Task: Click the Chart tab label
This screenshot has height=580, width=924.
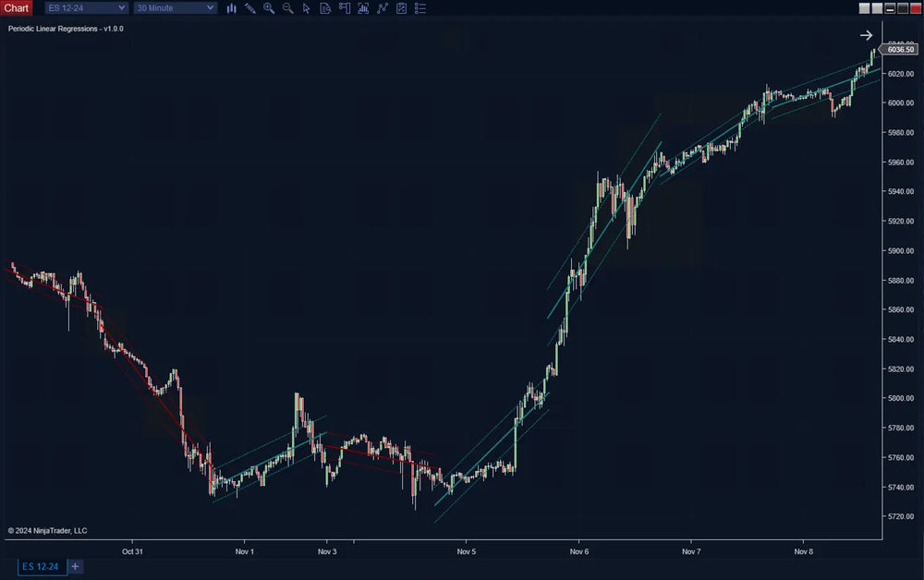Action: (16, 7)
